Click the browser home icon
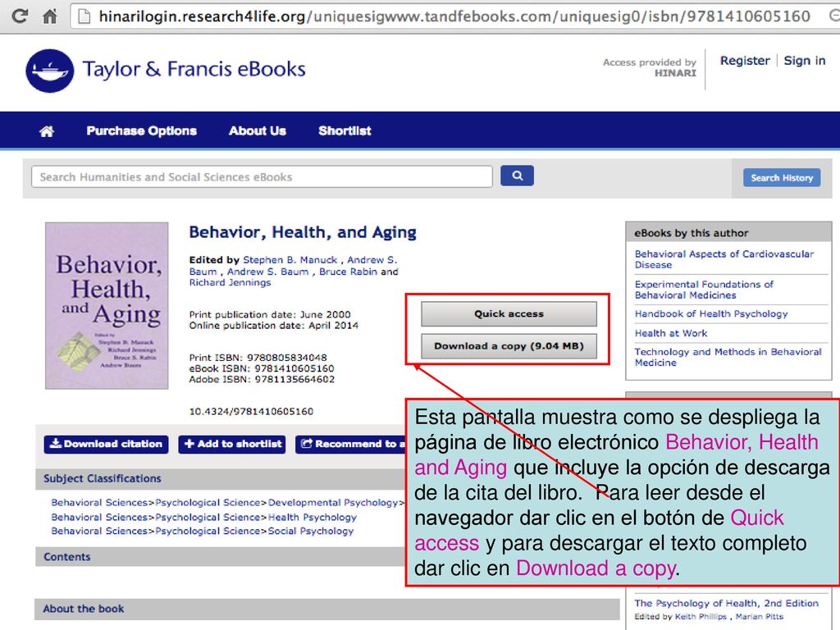Viewport: 840px width, 630px height. click(50, 16)
